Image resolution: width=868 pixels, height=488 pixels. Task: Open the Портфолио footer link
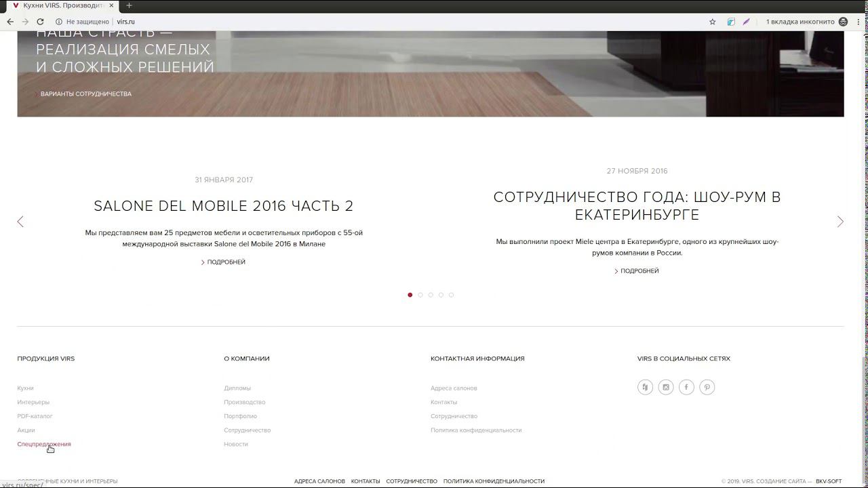(x=241, y=416)
